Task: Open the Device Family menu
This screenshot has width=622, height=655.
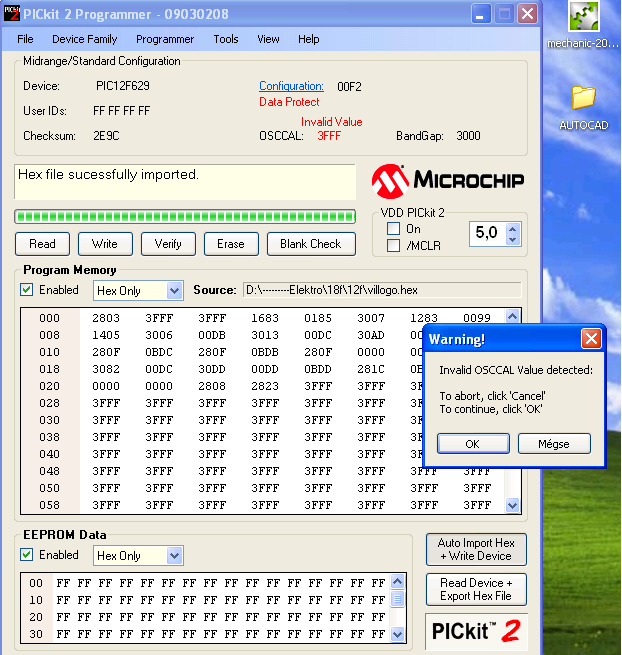Action: click(x=84, y=39)
